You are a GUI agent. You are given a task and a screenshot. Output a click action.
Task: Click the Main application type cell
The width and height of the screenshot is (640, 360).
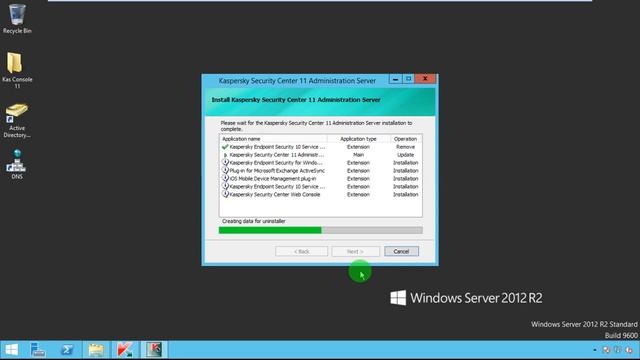[x=358, y=155]
